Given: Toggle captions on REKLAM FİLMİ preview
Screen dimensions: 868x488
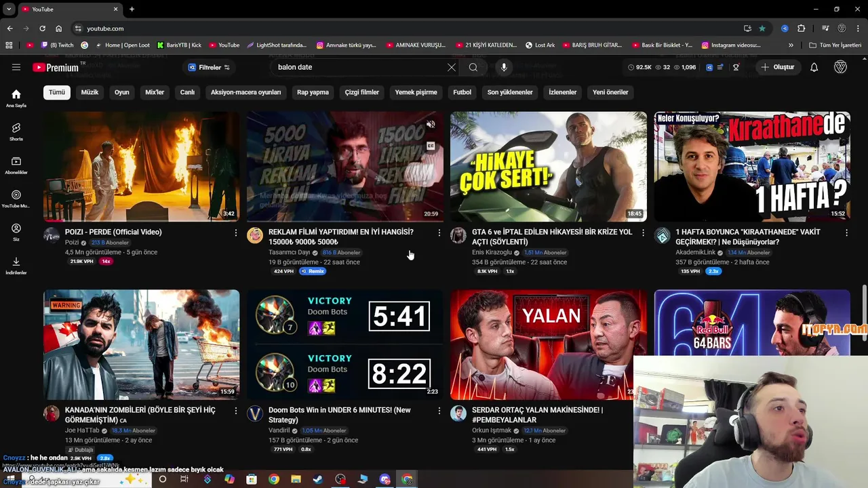Looking at the screenshot, I should tap(431, 146).
